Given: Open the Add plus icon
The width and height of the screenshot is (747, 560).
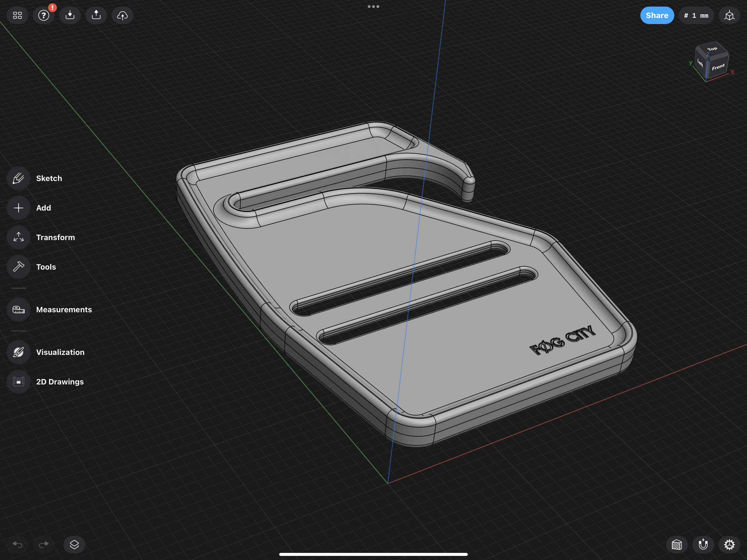Looking at the screenshot, I should [x=19, y=208].
